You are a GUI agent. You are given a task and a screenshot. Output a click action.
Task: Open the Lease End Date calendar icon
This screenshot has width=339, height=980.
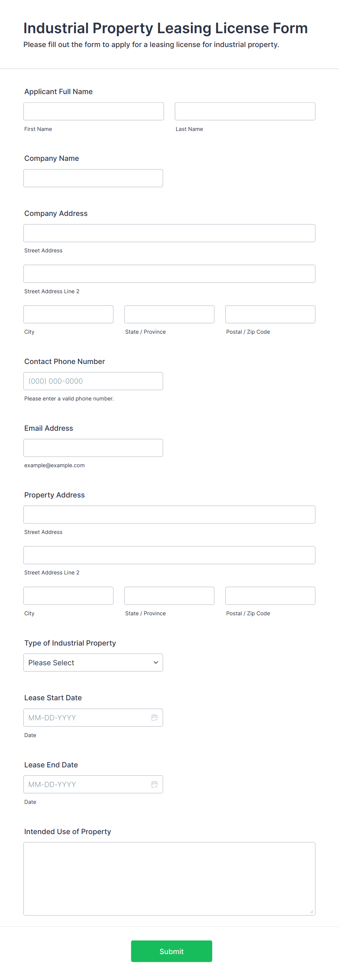pos(154,784)
